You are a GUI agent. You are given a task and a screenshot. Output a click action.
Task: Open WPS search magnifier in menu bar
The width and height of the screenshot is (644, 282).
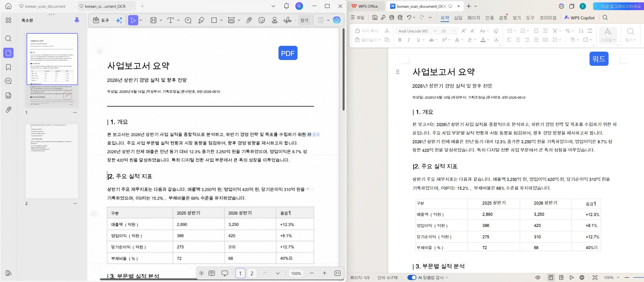point(605,17)
